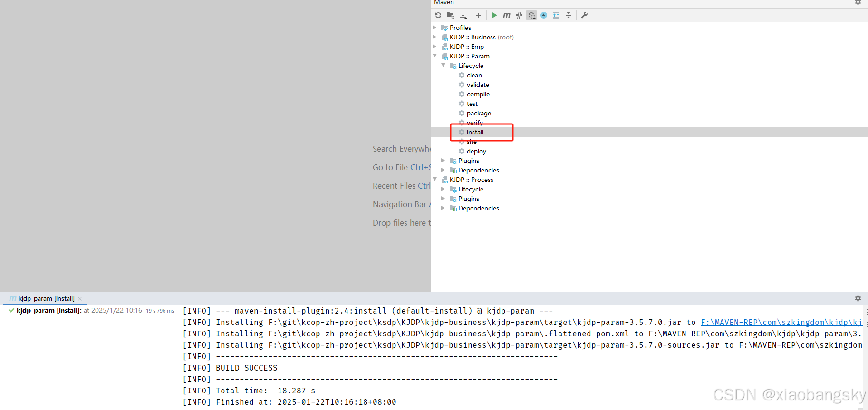The height and width of the screenshot is (410, 868).
Task: Open the F:\MAVEN-REP jar path link
Action: (x=781, y=322)
